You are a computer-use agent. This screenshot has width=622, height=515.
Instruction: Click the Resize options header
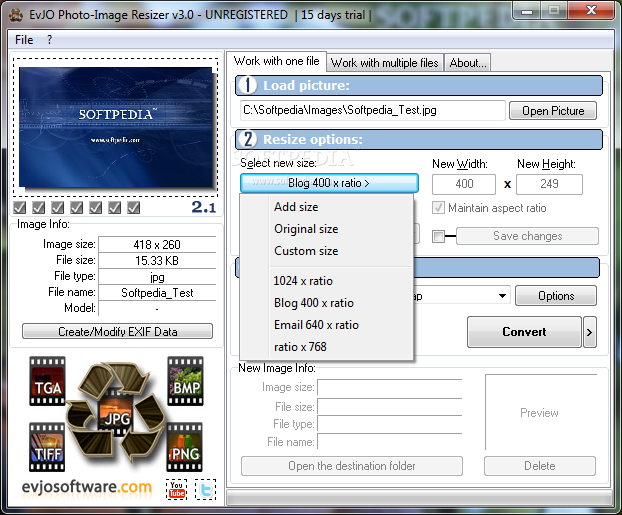pyautogui.click(x=419, y=140)
